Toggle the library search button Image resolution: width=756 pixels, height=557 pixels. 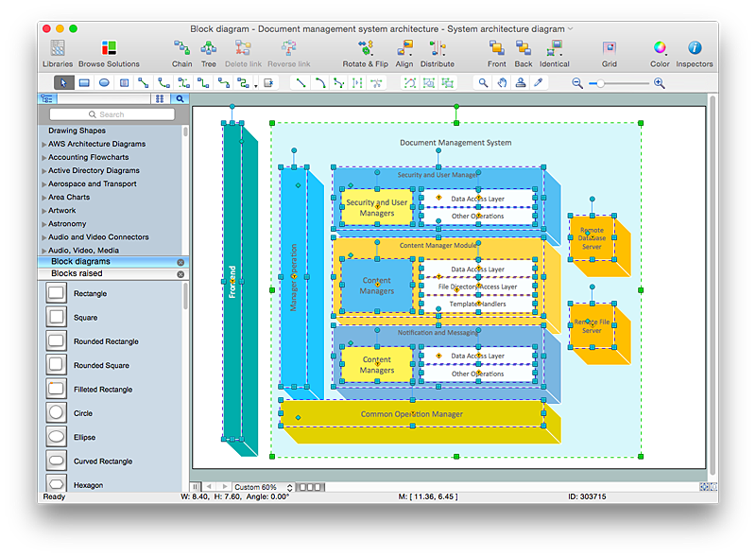click(x=180, y=99)
